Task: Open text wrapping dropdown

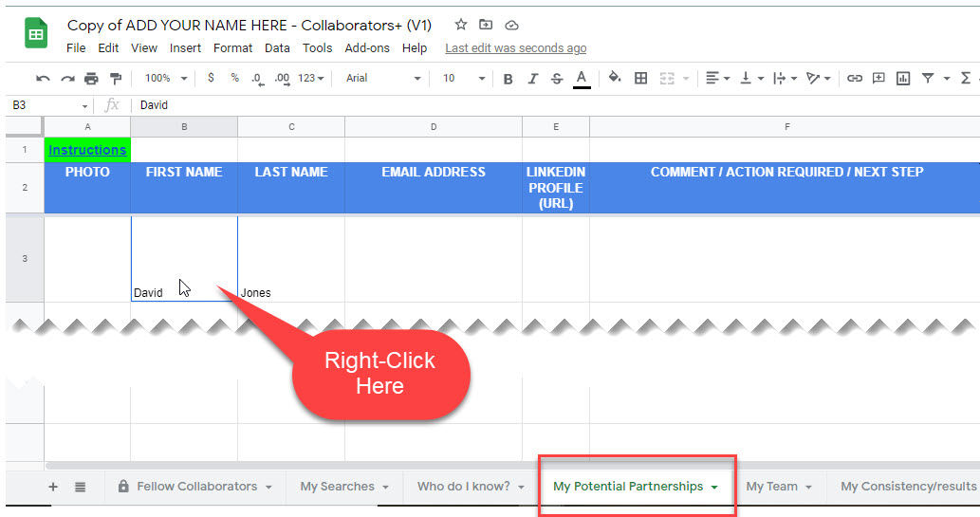Action: click(785, 78)
